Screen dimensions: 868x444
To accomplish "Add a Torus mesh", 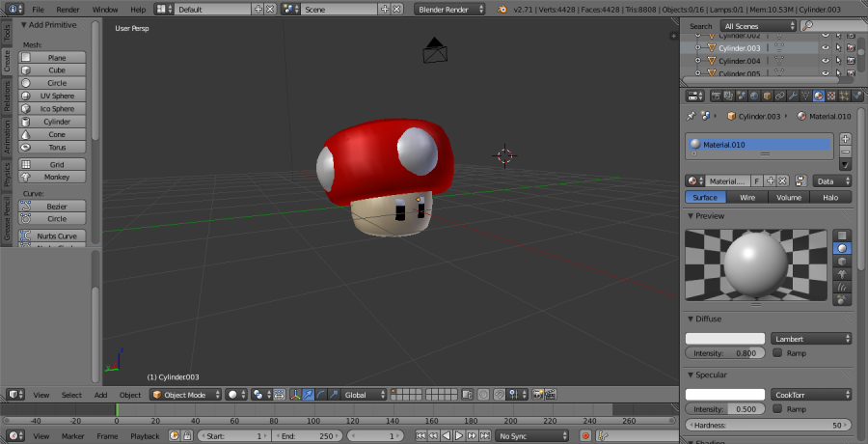I will [52, 148].
